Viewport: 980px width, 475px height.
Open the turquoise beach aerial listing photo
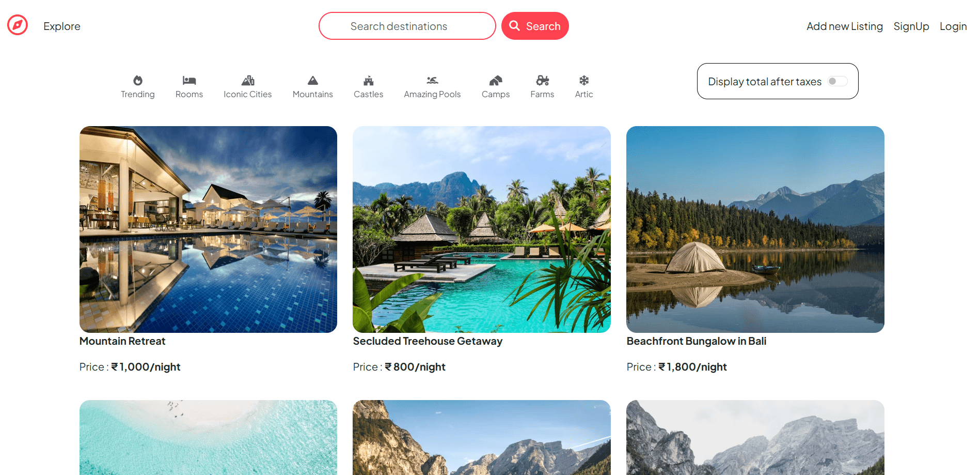208,437
